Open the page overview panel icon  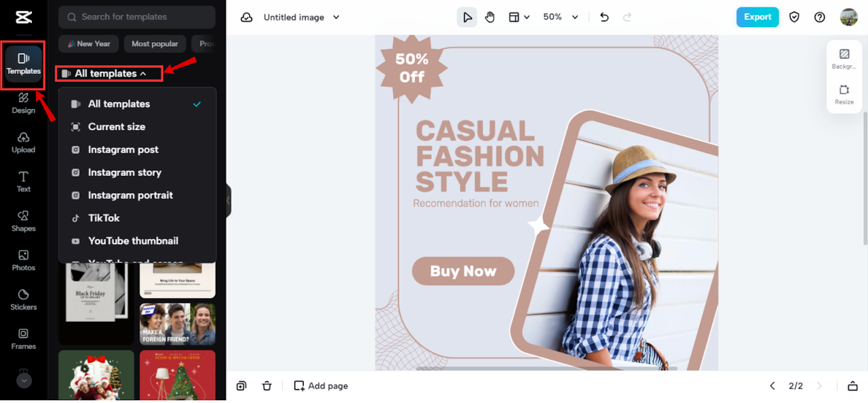pos(852,386)
